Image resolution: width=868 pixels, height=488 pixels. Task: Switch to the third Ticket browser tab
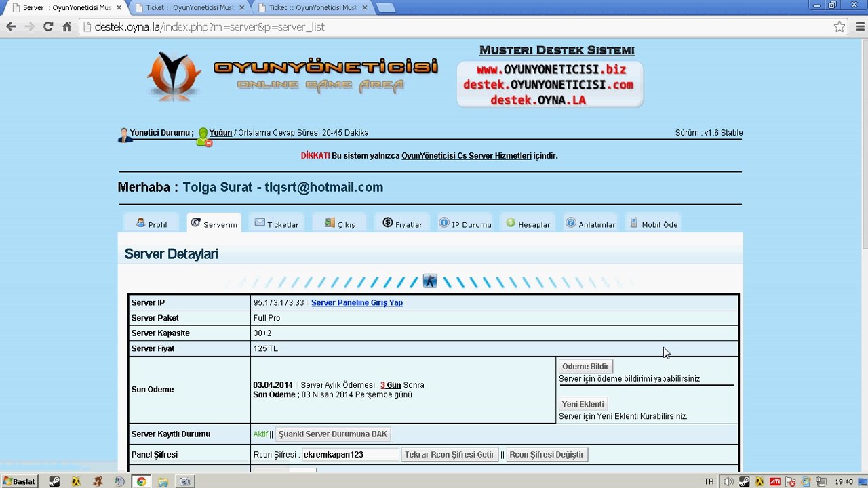313,8
